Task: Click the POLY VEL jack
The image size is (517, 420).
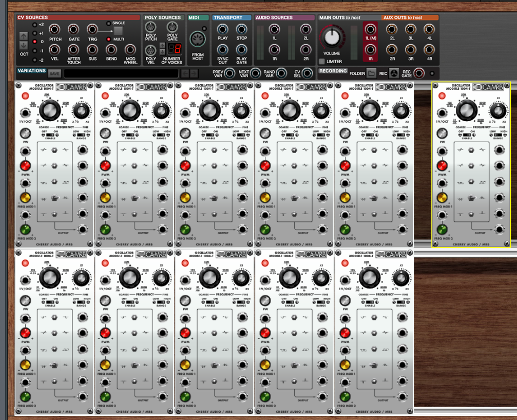Action: (x=150, y=50)
